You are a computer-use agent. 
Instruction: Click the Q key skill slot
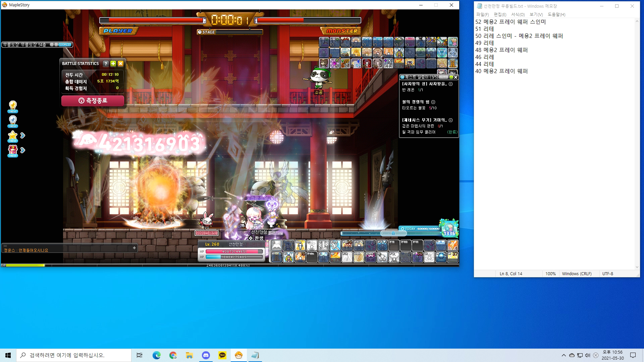pos(277,245)
